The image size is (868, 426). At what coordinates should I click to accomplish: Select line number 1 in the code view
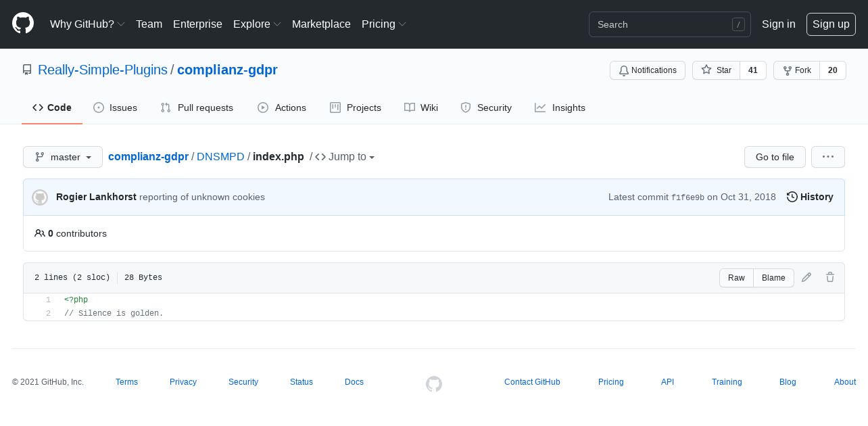pyautogui.click(x=48, y=300)
